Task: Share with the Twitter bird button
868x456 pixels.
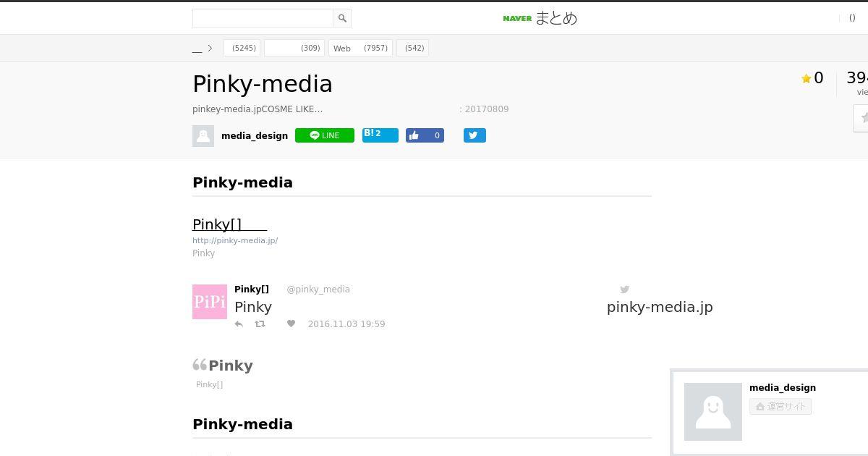Action: click(x=475, y=135)
